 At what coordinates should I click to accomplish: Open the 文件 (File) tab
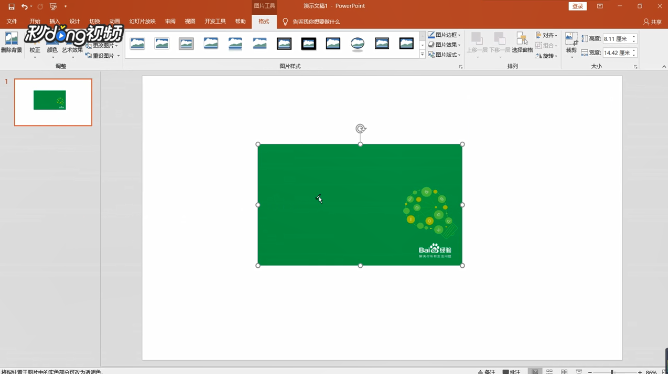click(x=12, y=21)
